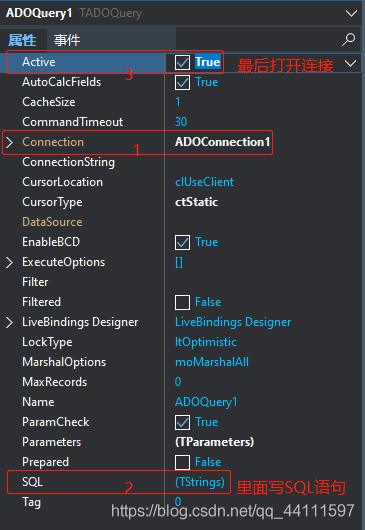
Task: Switch to the 事件 (Events) tab
Action: (67, 40)
